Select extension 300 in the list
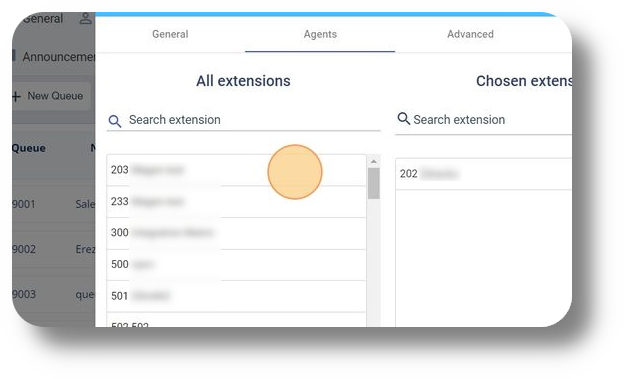The image size is (624, 379). pos(236,233)
